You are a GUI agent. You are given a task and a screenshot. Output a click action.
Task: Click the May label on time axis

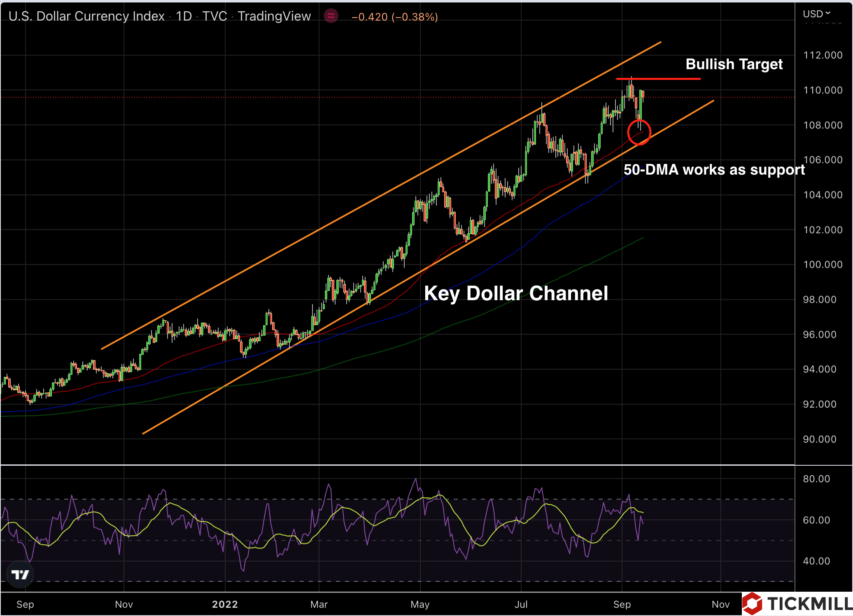[x=420, y=604]
